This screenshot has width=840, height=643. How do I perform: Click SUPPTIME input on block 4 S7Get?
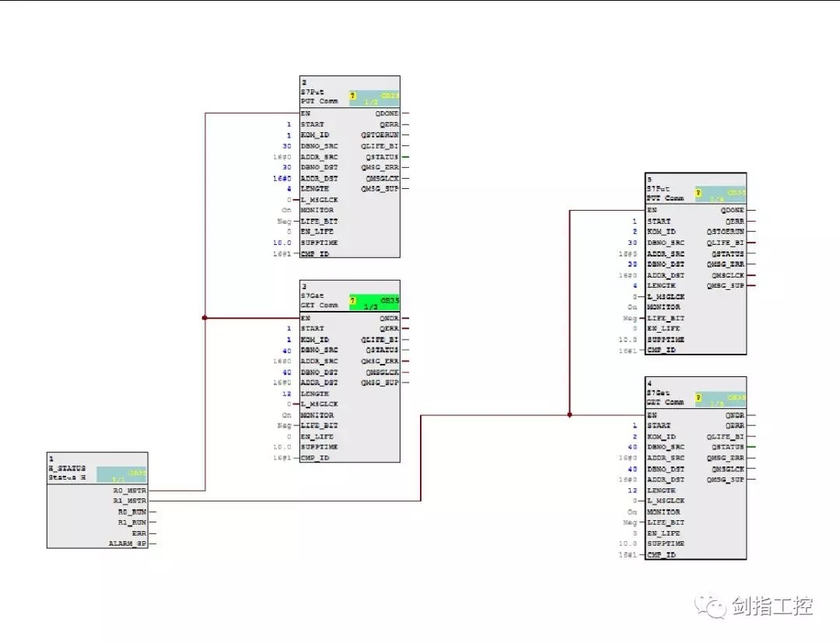[665, 544]
